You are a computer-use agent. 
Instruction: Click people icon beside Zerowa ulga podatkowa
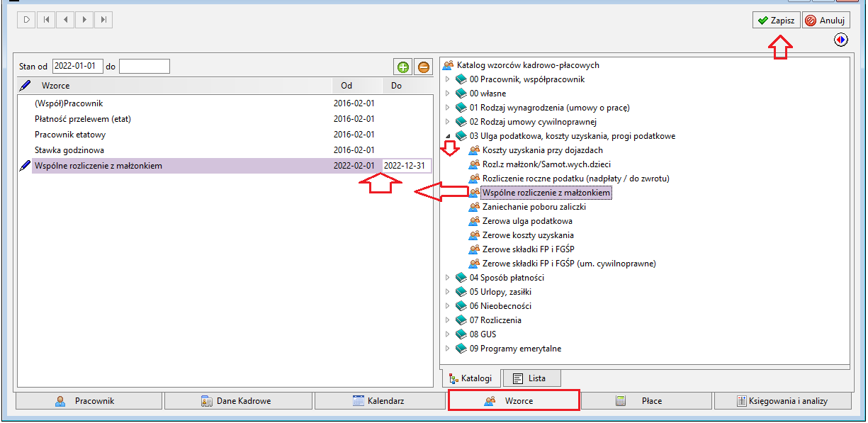[x=474, y=221]
